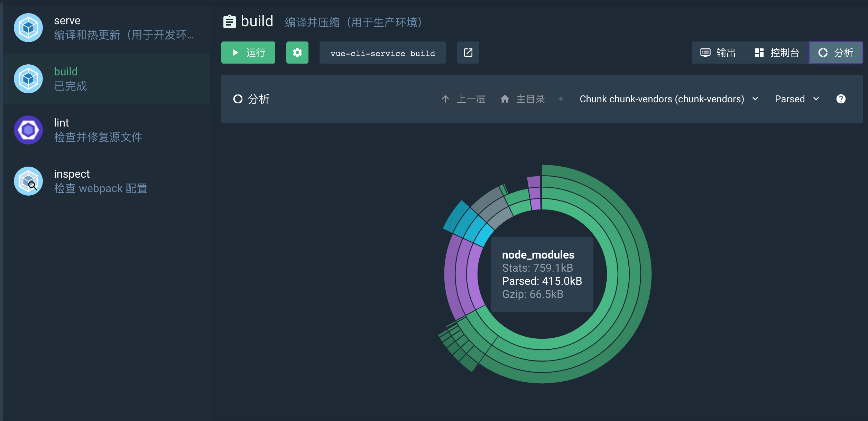Click the open-in-external-link icon
This screenshot has width=868, height=421.
pos(468,53)
